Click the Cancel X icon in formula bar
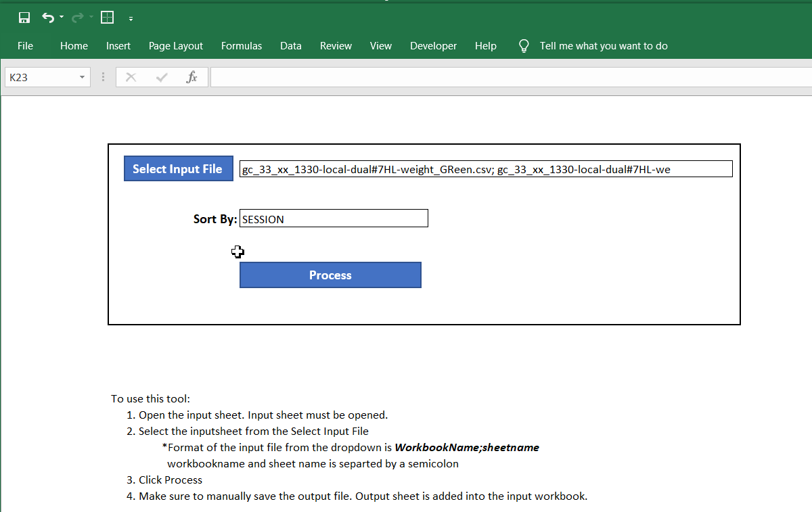Image resolution: width=812 pixels, height=512 pixels. (x=131, y=77)
